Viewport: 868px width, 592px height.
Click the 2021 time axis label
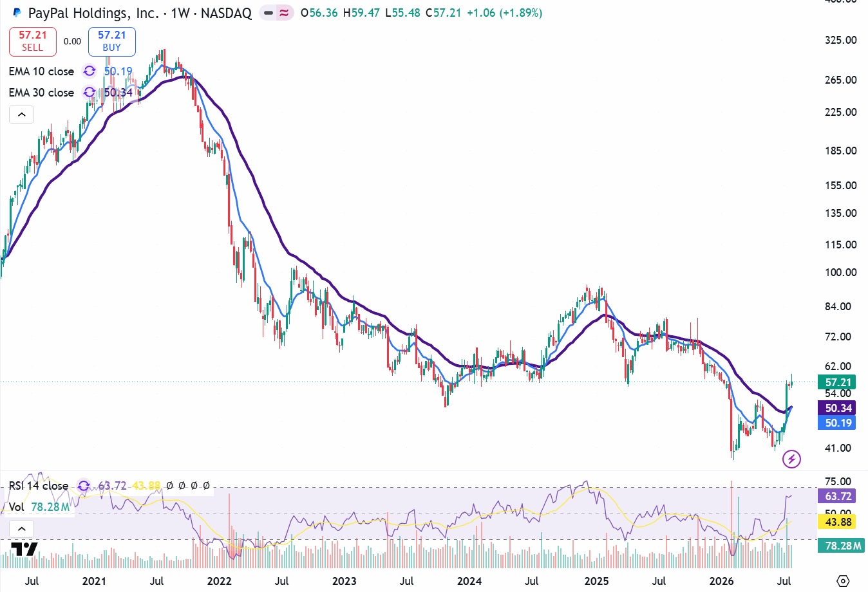pyautogui.click(x=94, y=581)
